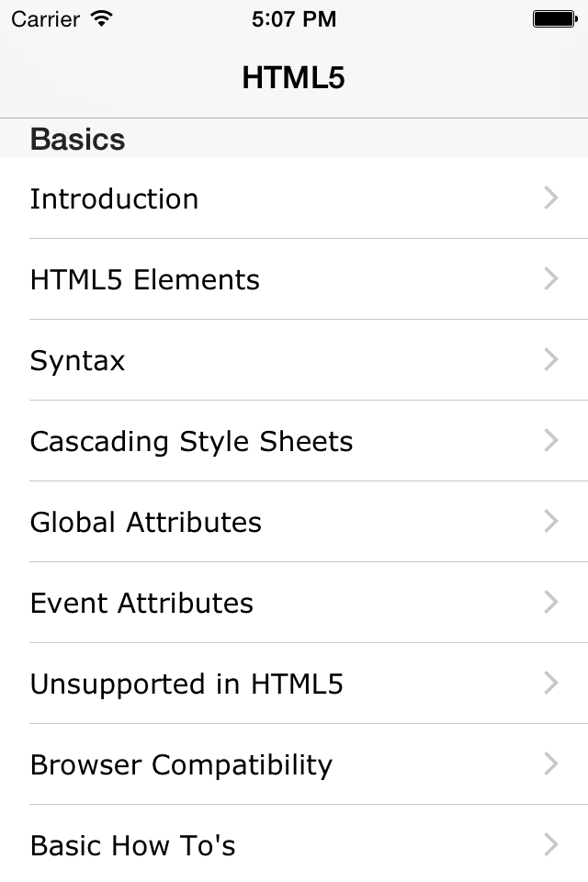The image size is (588, 882).
Task: Open Basic How To's
Action: click(132, 845)
